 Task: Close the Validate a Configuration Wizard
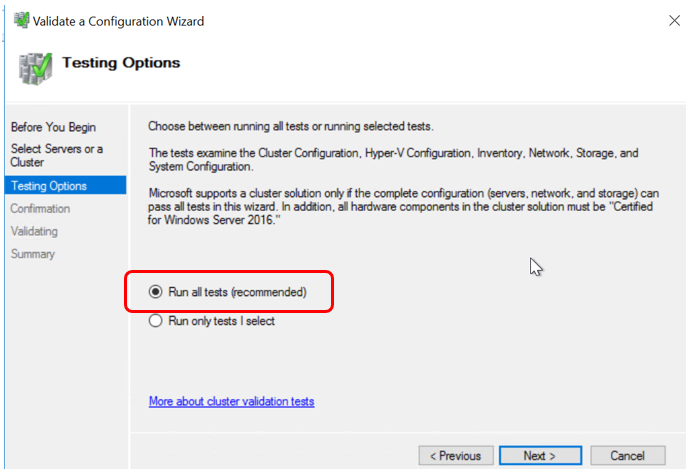pos(674,20)
